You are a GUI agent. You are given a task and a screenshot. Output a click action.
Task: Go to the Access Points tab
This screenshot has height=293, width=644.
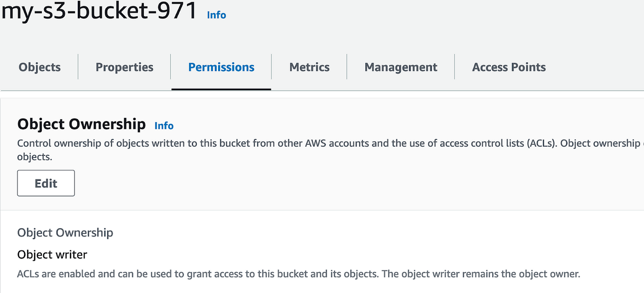pos(509,67)
